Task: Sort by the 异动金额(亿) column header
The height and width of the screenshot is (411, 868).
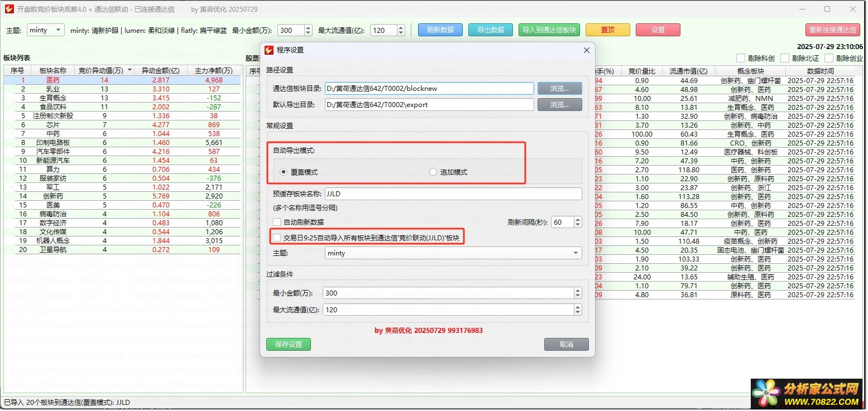Action: pos(161,70)
